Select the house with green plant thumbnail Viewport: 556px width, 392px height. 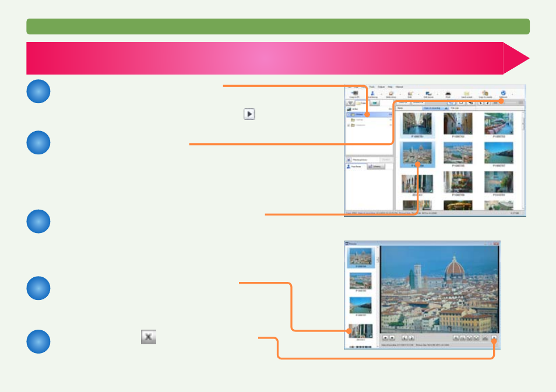point(498,182)
